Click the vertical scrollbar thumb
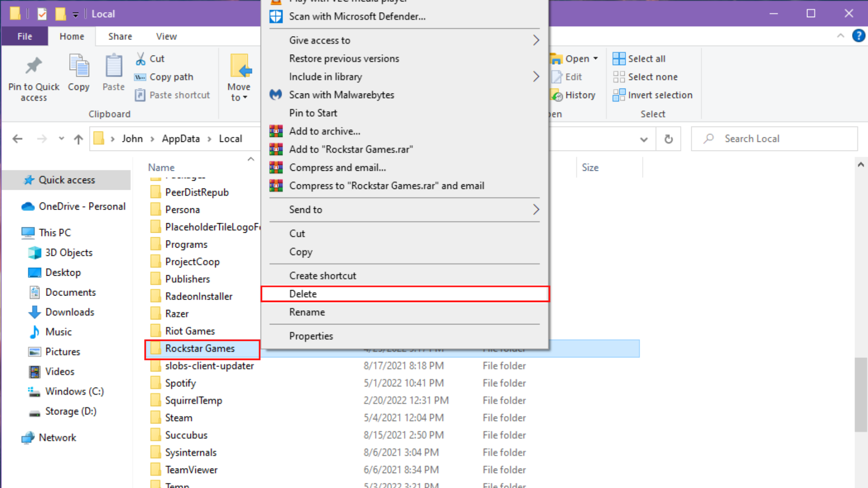 (x=861, y=394)
